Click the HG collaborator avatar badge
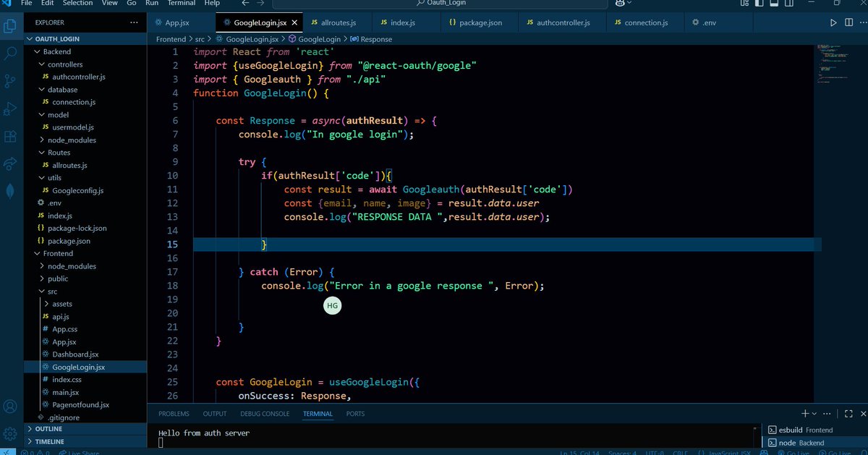 click(332, 306)
